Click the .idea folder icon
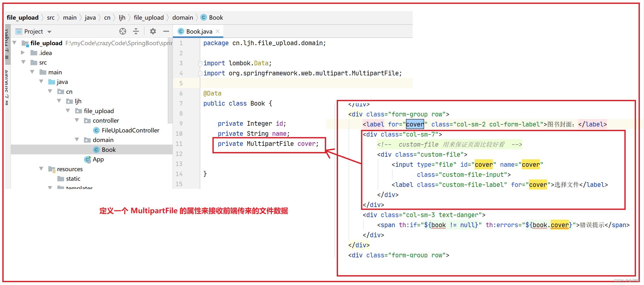Screen dimensions: 644x285 tap(34, 53)
